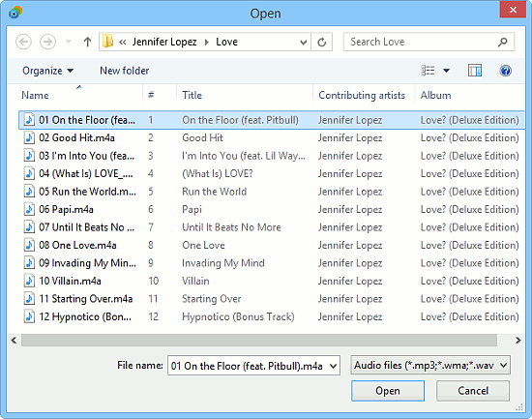Click title '(What Is) LOVE?'
Image resolution: width=532 pixels, height=419 pixels.
click(218, 174)
